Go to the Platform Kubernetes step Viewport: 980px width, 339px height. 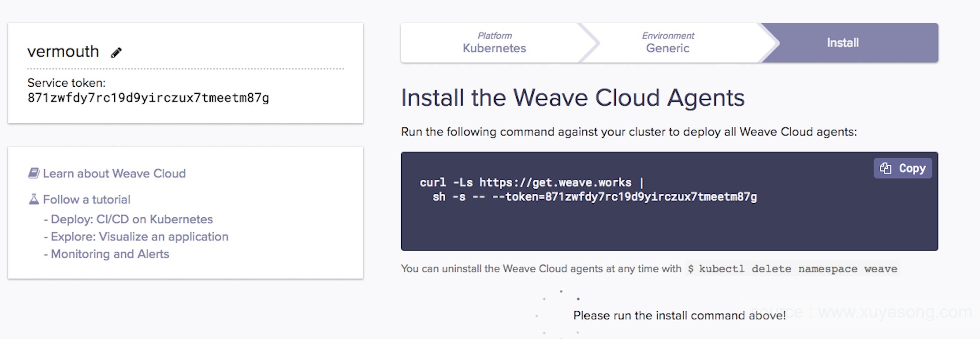click(494, 43)
